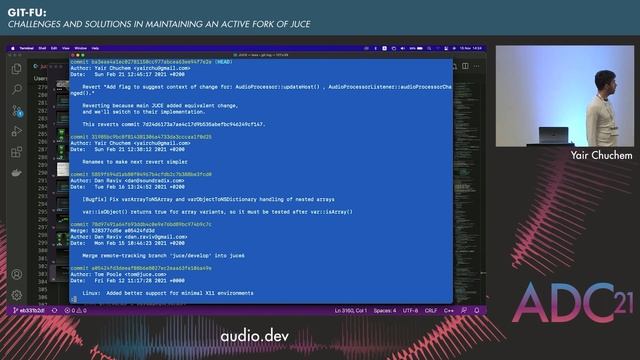Click the 'var::isObject() returns true' line

tap(217, 212)
